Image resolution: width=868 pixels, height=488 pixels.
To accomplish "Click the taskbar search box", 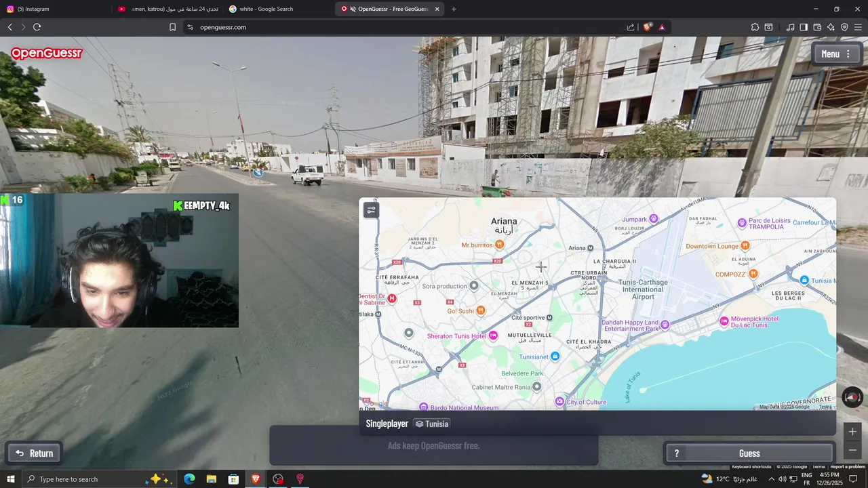I will click(x=100, y=479).
